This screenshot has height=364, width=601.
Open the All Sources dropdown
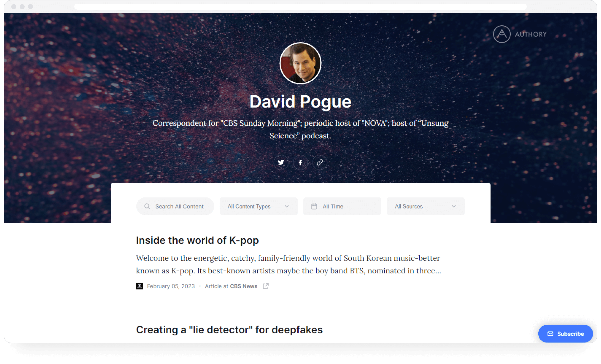pyautogui.click(x=426, y=206)
